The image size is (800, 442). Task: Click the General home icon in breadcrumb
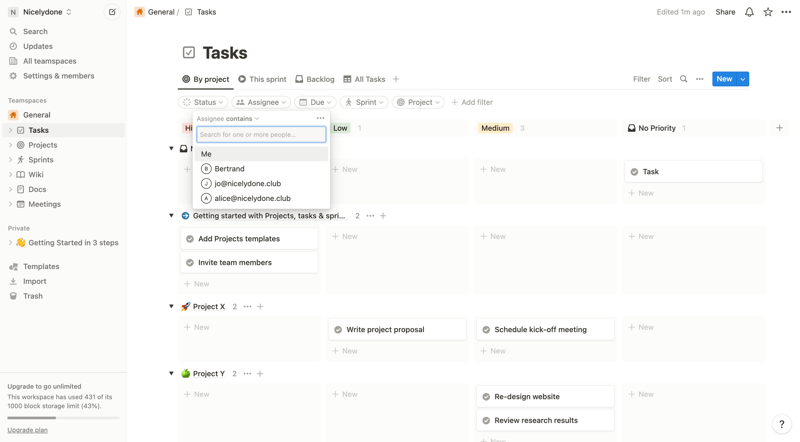pyautogui.click(x=139, y=12)
